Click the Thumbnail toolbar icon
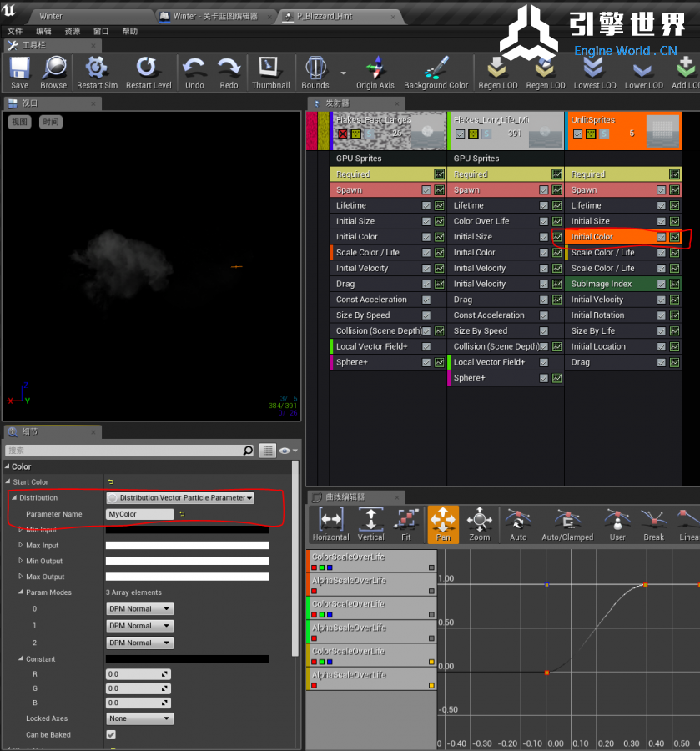 tap(269, 68)
